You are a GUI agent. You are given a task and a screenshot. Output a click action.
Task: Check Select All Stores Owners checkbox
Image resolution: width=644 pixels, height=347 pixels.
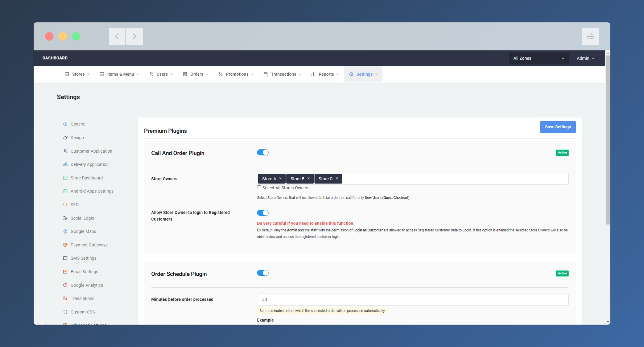click(259, 188)
